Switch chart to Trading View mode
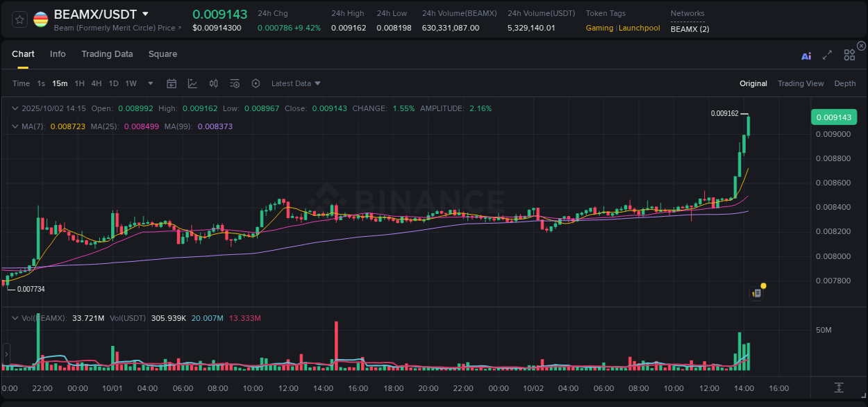868x407 pixels. point(801,83)
